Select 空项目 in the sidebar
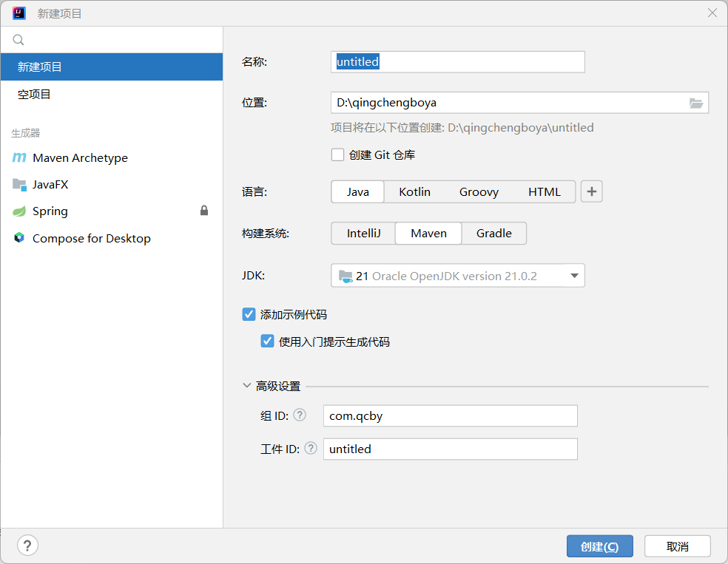This screenshot has width=728, height=564. (112, 94)
